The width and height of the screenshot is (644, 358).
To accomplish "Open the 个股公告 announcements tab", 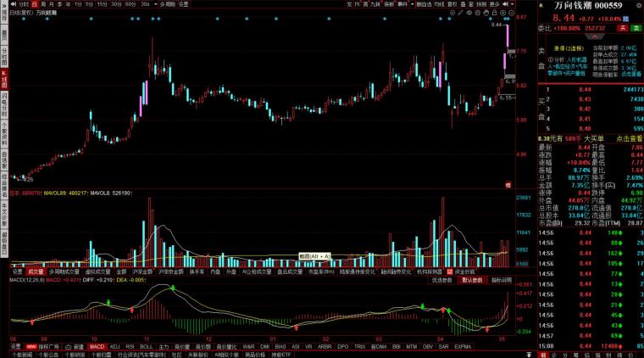I will 48,355.
